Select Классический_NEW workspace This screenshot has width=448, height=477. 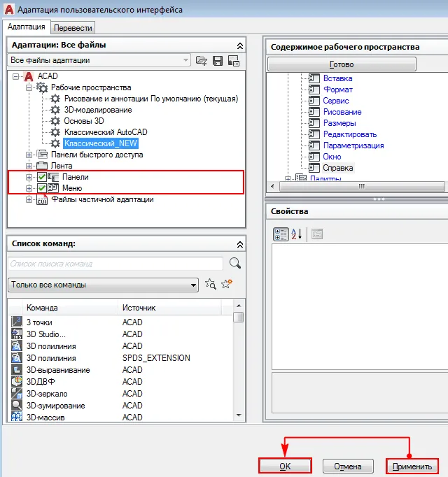pyautogui.click(x=101, y=143)
